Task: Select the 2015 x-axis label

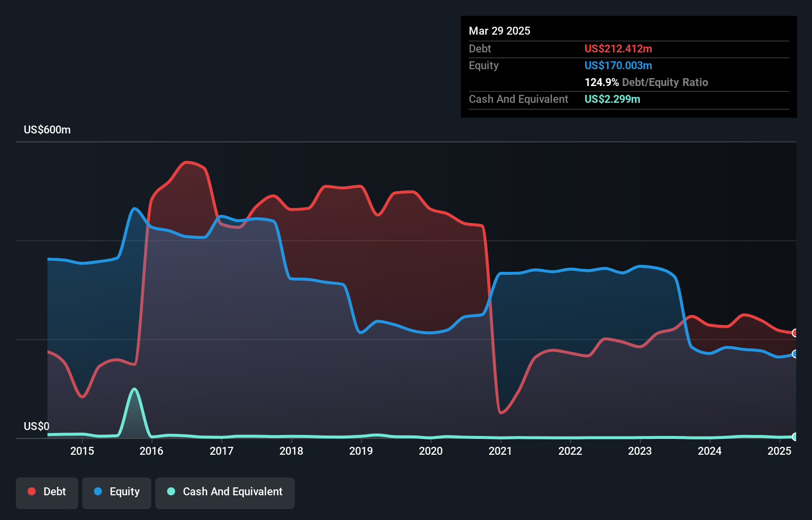Action: click(82, 451)
